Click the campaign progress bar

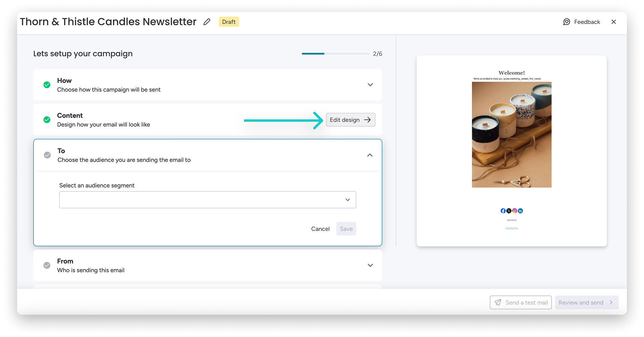tap(335, 54)
